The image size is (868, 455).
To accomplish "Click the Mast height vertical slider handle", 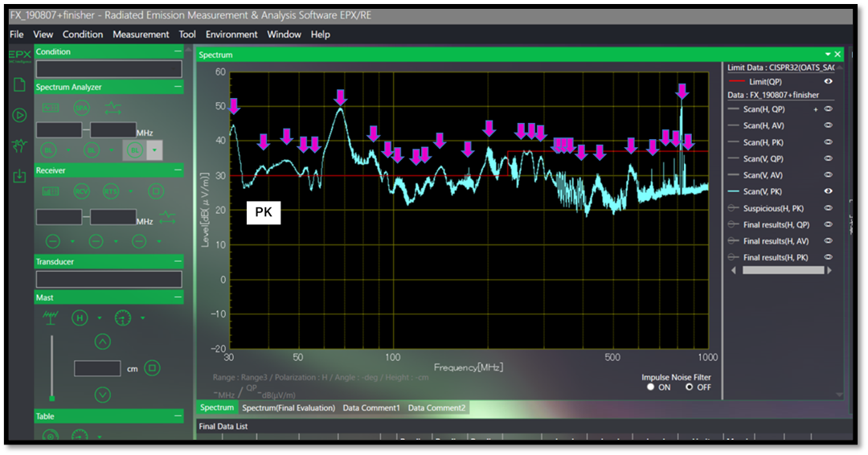I will tap(52, 398).
